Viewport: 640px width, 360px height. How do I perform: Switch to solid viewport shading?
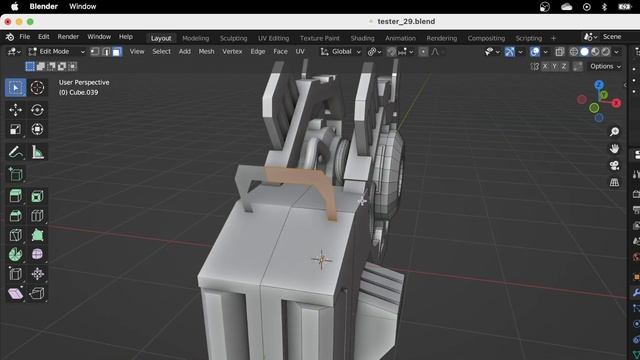[584, 52]
